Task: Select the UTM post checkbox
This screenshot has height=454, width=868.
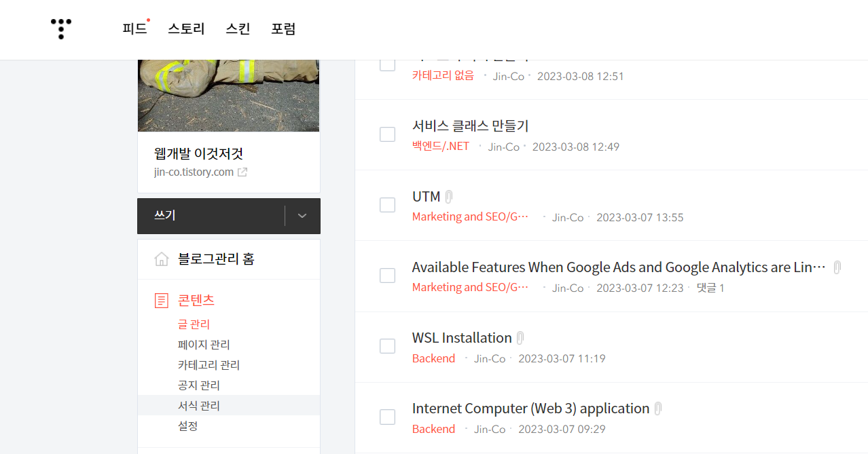Action: pos(387,205)
